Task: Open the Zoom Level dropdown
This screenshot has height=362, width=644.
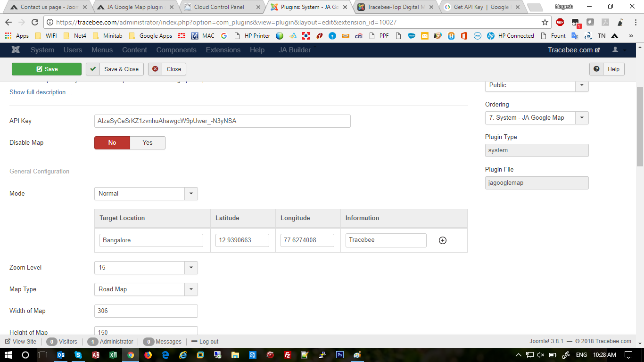Action: [146, 268]
